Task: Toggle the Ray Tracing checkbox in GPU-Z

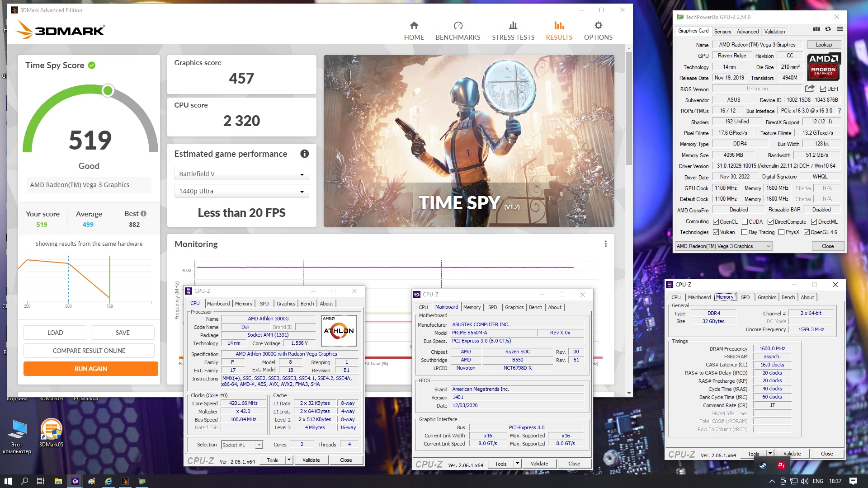Action: [744, 232]
